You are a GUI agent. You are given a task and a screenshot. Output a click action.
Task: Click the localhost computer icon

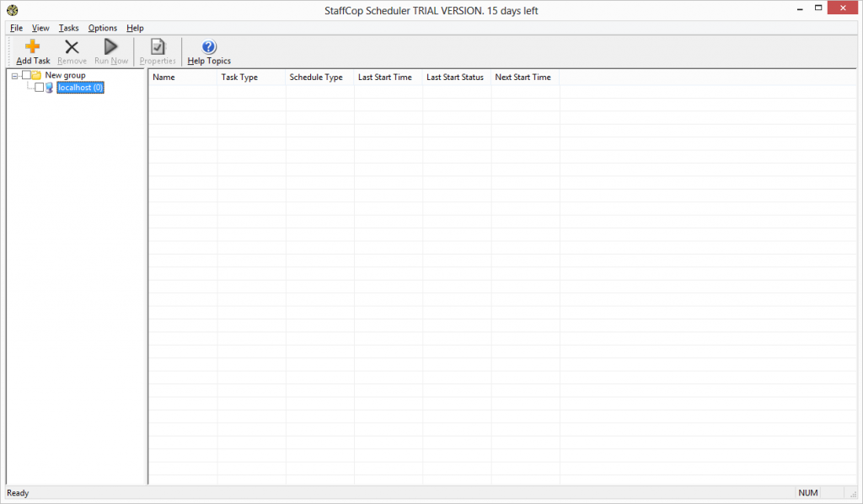(x=50, y=88)
